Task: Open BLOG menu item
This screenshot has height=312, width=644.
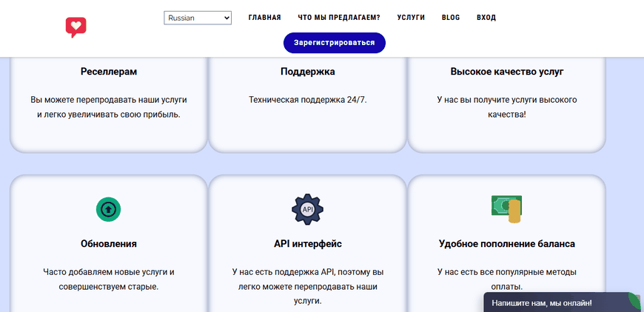Action: pos(451,18)
